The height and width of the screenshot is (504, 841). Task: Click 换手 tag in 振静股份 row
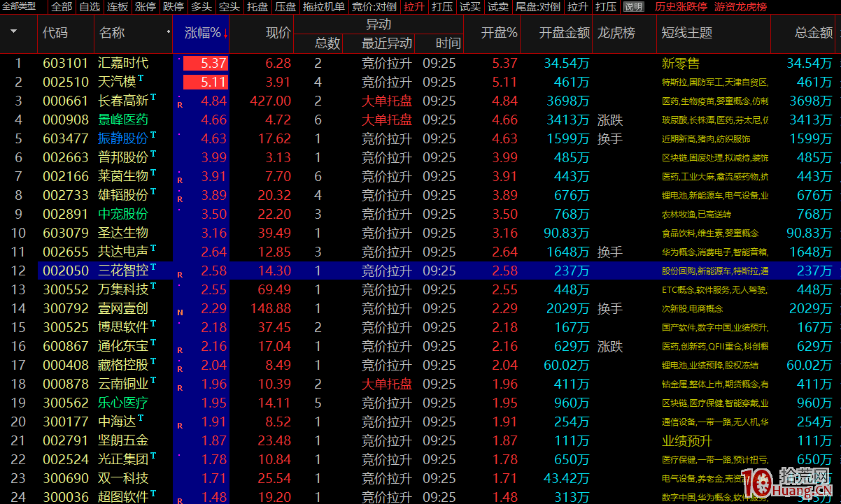tap(610, 138)
